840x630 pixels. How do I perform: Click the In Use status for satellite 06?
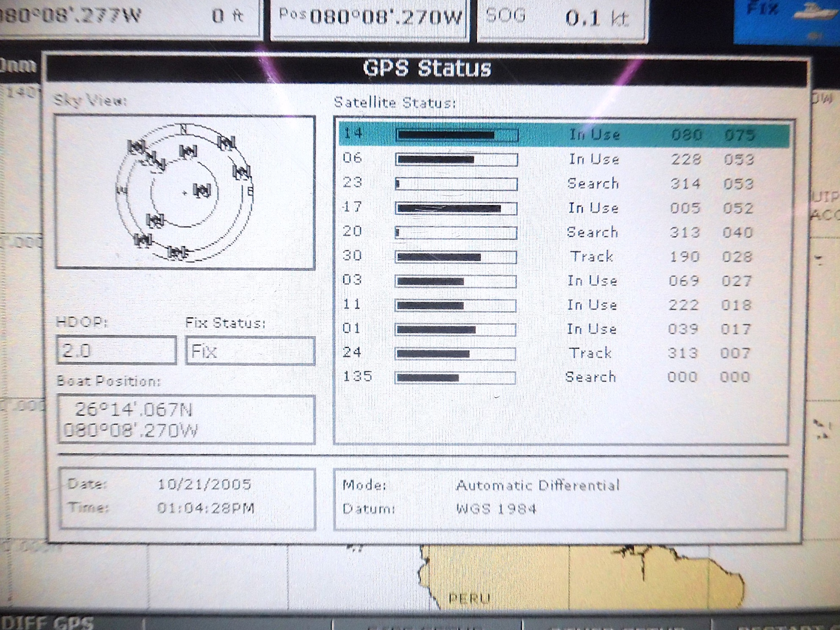pos(594,159)
